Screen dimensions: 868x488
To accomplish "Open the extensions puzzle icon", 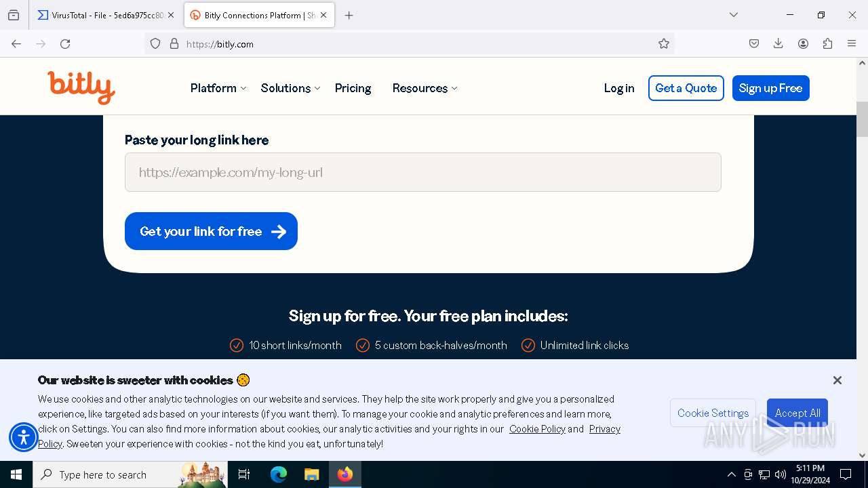I will pos(827,43).
